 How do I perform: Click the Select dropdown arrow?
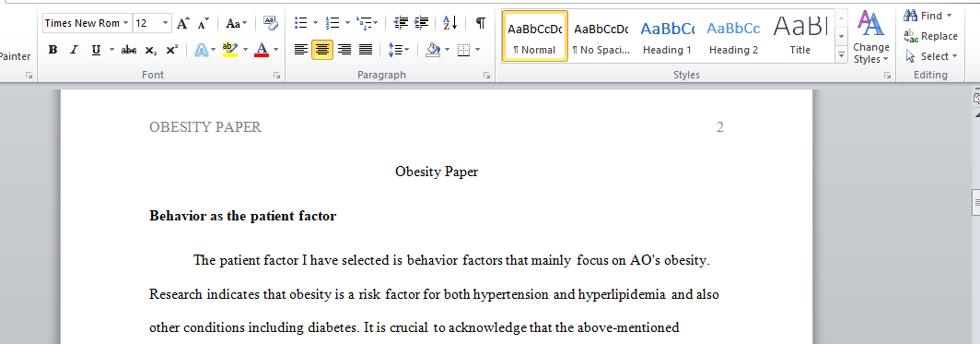954,56
